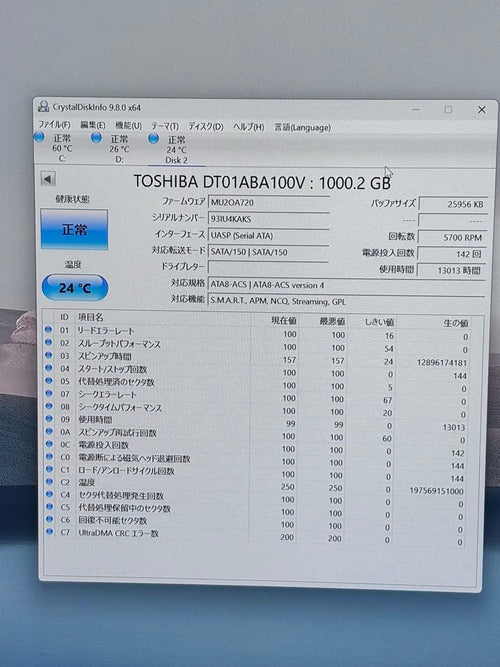The height and width of the screenshot is (667, 500).
Task: Click status dot for row 03 スピンアップ時間
Action: 48,355
